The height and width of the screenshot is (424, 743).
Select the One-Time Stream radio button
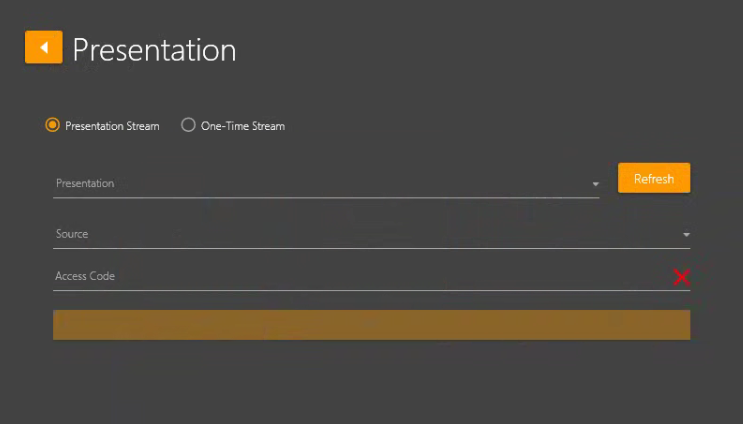coord(188,125)
